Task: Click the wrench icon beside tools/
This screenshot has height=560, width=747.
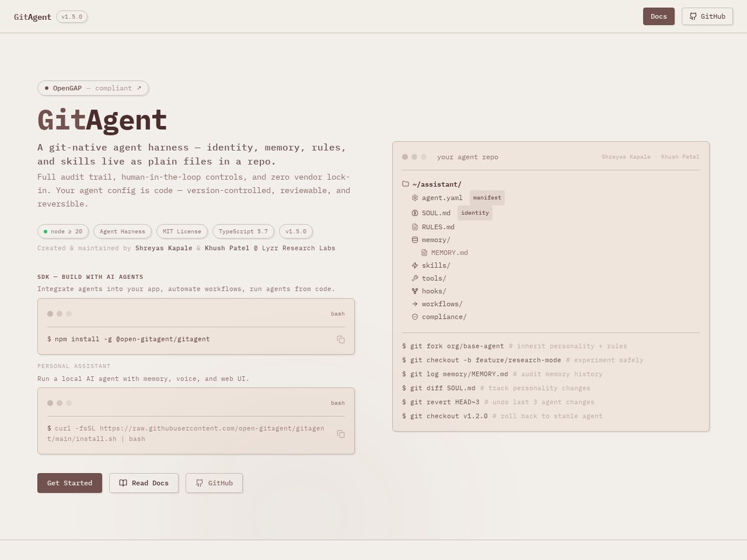Action: pyautogui.click(x=415, y=278)
